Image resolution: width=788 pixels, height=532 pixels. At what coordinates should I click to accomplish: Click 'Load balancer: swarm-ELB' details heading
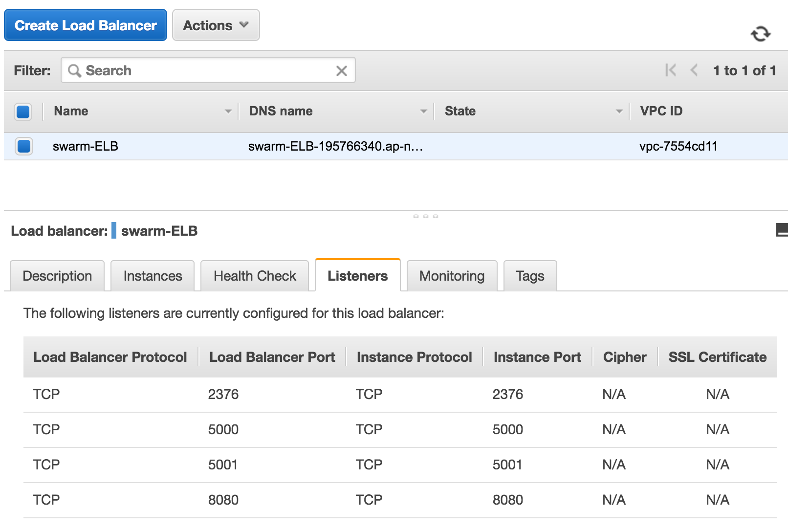104,231
